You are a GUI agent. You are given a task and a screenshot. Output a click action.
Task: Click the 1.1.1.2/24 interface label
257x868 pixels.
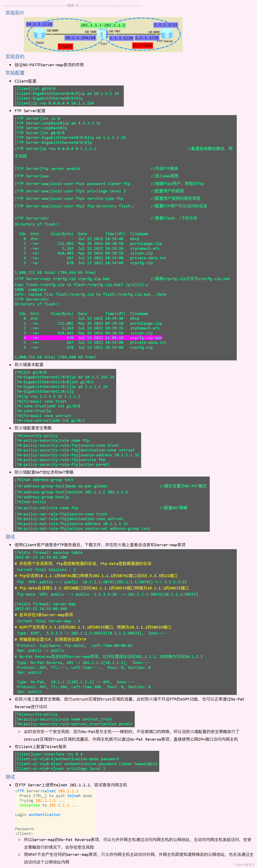pos(147,38)
